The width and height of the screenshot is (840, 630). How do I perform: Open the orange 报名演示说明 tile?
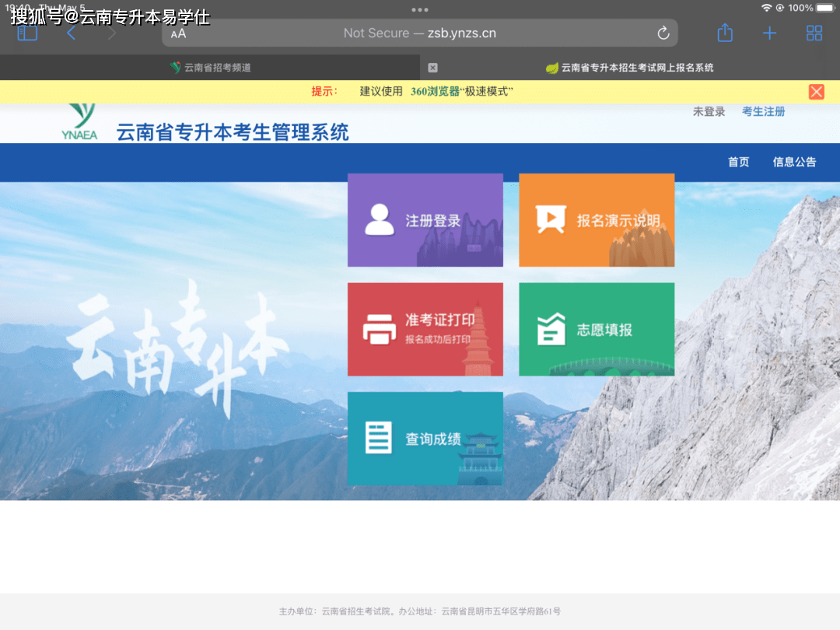point(597,219)
